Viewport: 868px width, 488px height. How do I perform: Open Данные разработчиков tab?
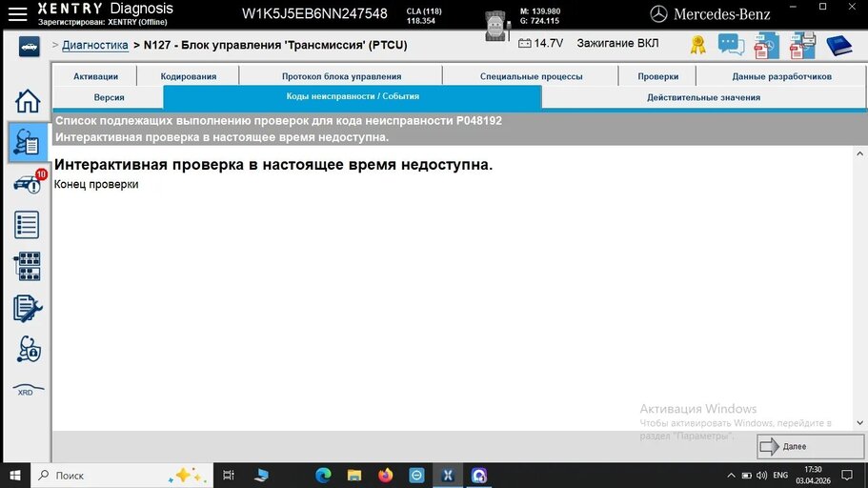click(x=781, y=76)
